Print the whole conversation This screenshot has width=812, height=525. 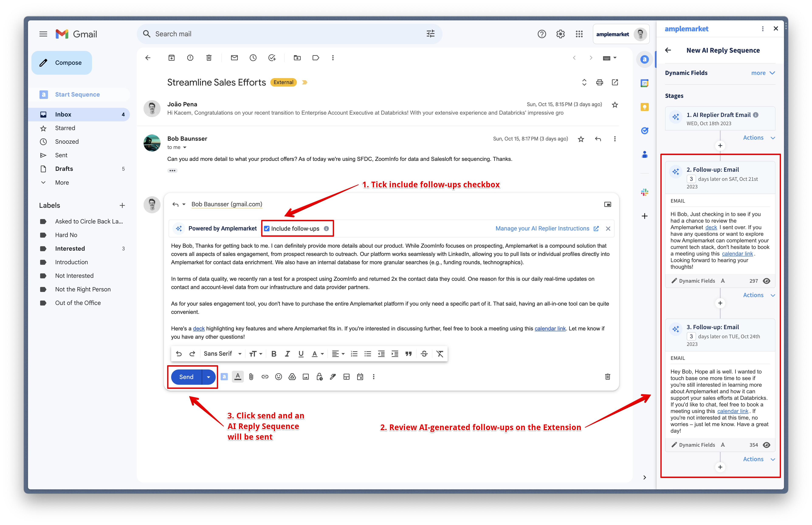(x=599, y=83)
